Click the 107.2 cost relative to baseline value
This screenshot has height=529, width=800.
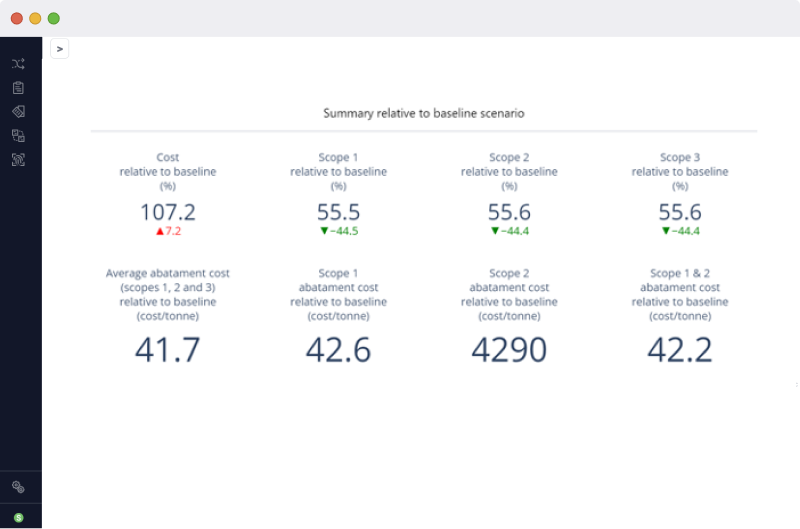click(168, 212)
